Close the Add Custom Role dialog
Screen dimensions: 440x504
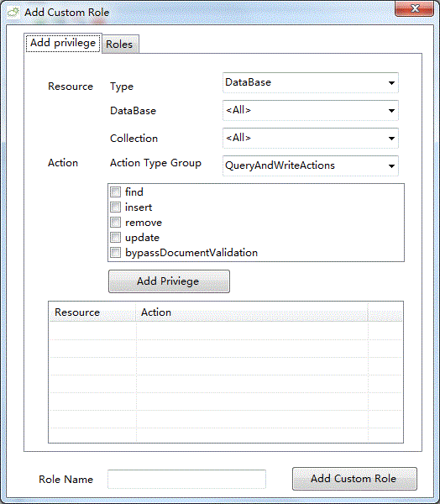(x=414, y=8)
